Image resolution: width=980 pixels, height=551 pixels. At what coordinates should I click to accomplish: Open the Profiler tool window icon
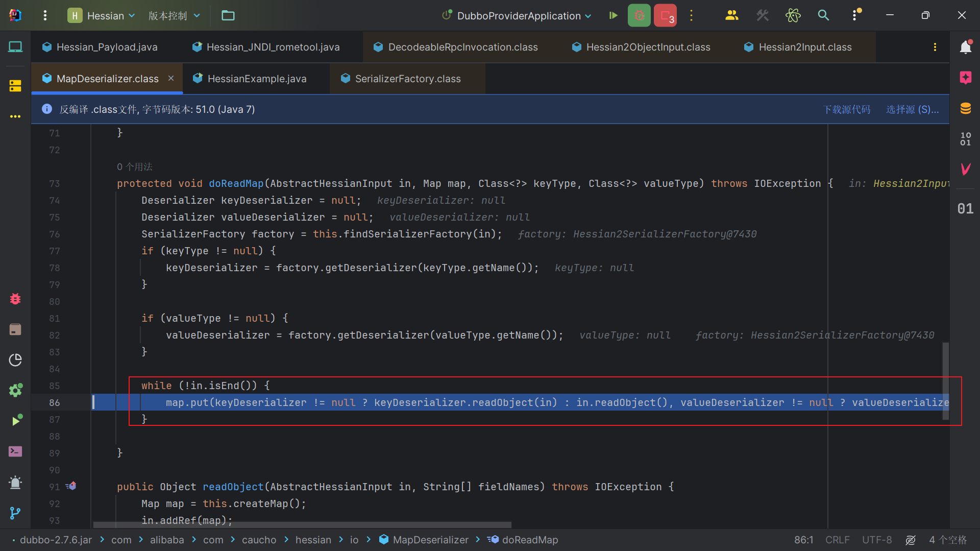click(15, 360)
